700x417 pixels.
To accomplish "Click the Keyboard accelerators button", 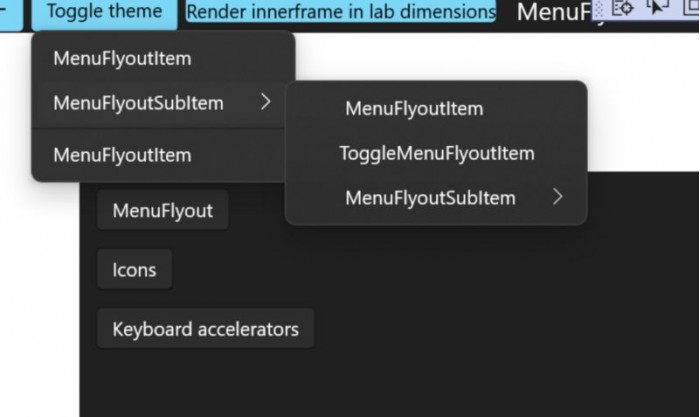I will [205, 329].
